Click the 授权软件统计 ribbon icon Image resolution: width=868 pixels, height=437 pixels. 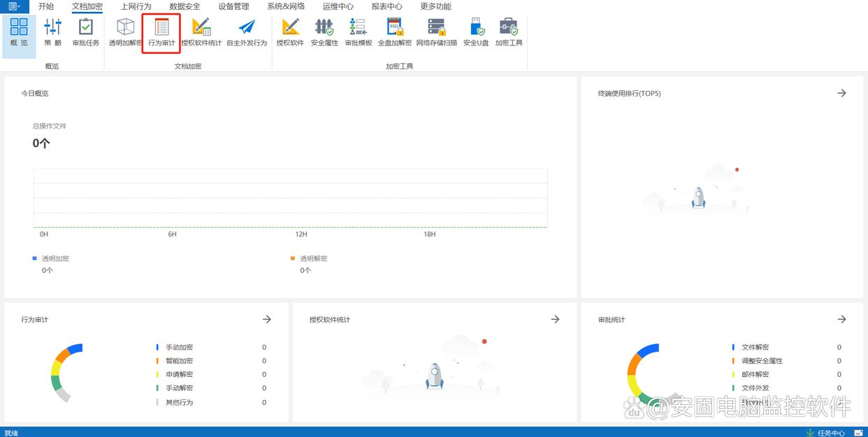[201, 32]
